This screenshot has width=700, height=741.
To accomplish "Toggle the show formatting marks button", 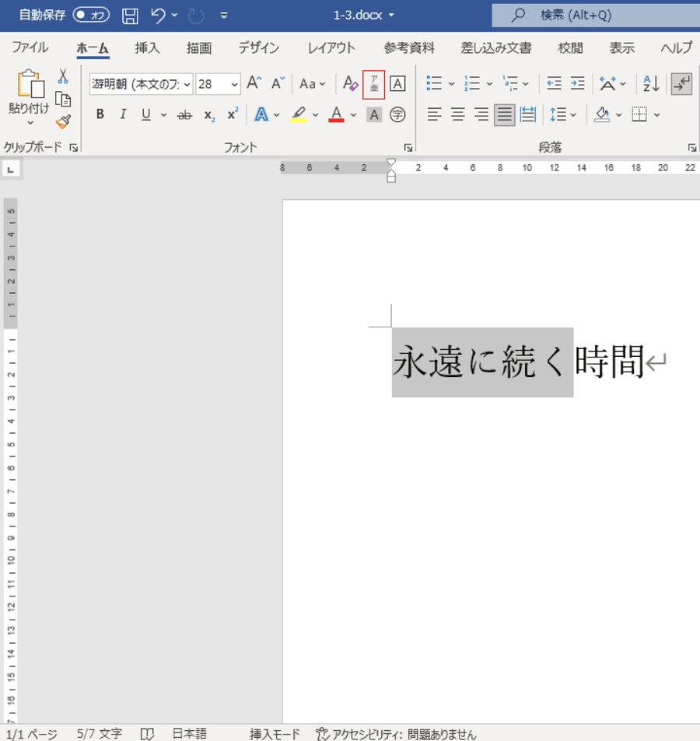I will pyautogui.click(x=681, y=84).
